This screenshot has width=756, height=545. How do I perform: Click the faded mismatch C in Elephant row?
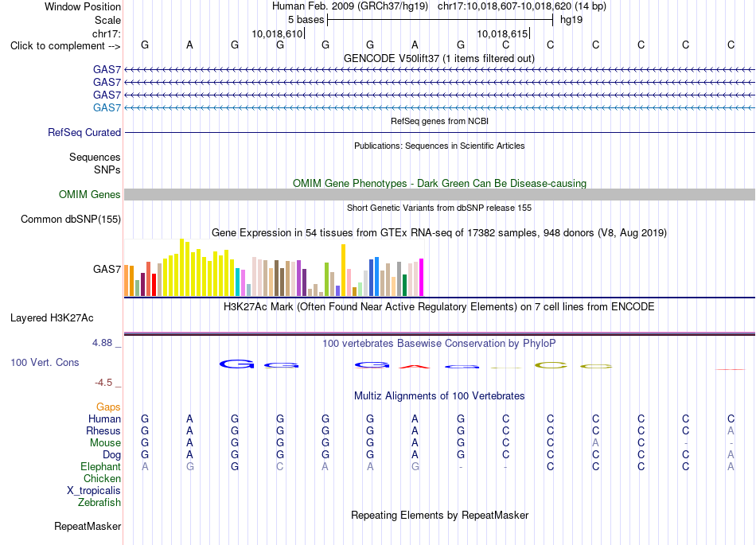279,466
